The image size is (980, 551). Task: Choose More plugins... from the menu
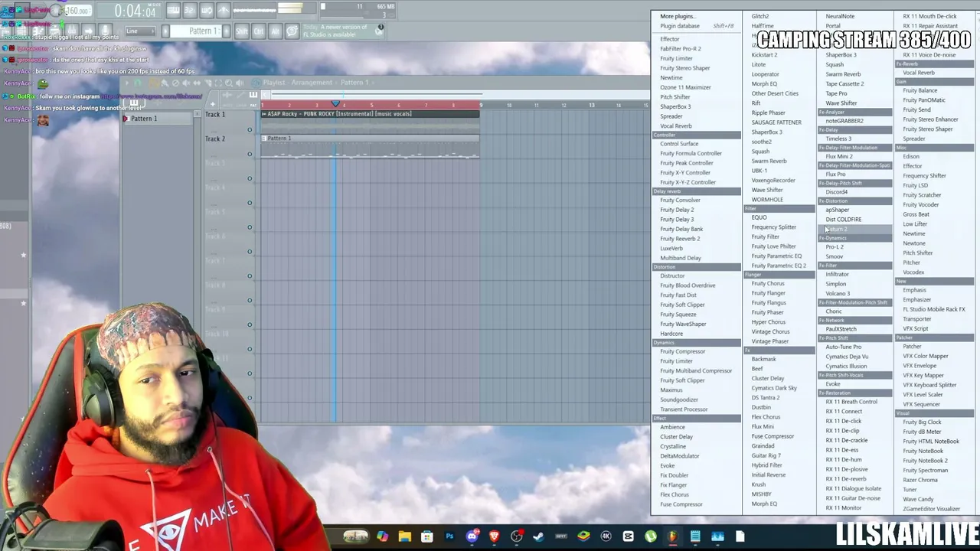(x=677, y=16)
